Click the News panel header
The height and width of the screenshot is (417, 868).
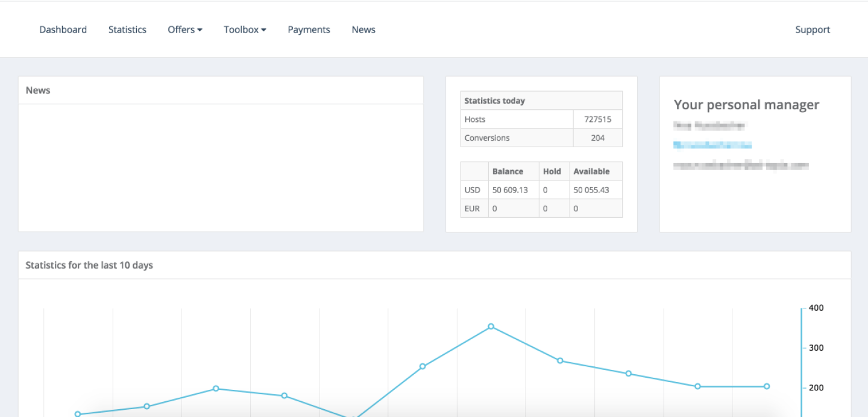click(38, 91)
